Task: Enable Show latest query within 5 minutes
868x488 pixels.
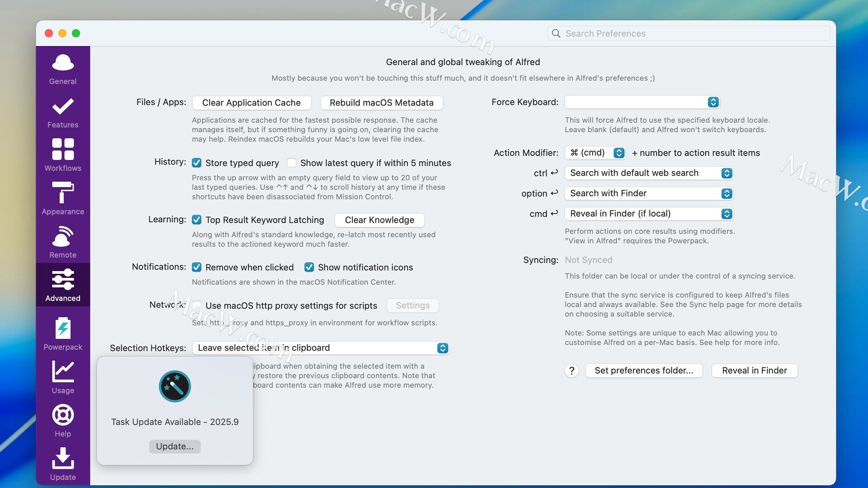Action: (x=292, y=163)
